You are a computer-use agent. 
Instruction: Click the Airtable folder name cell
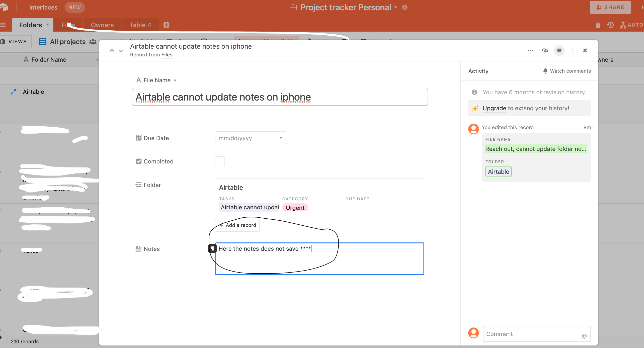[34, 92]
